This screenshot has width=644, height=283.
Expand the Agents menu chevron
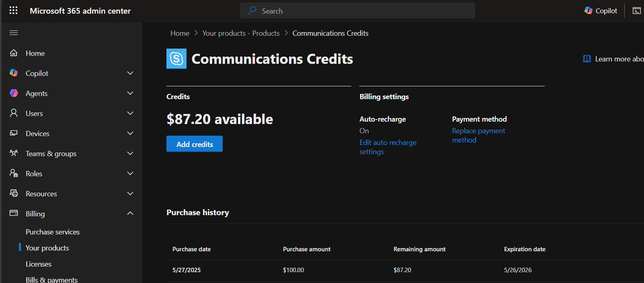click(x=130, y=93)
